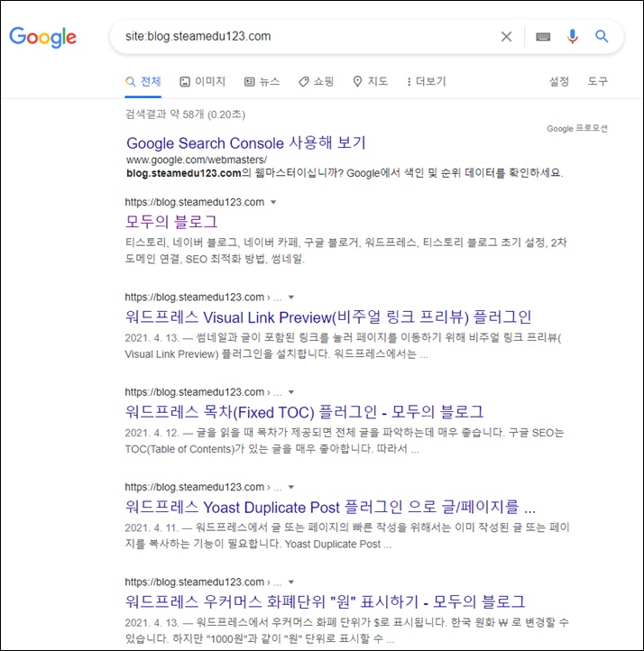Image resolution: width=644 pixels, height=651 pixels.
Task: Switch to the 이미지 tab
Action: coord(203,82)
